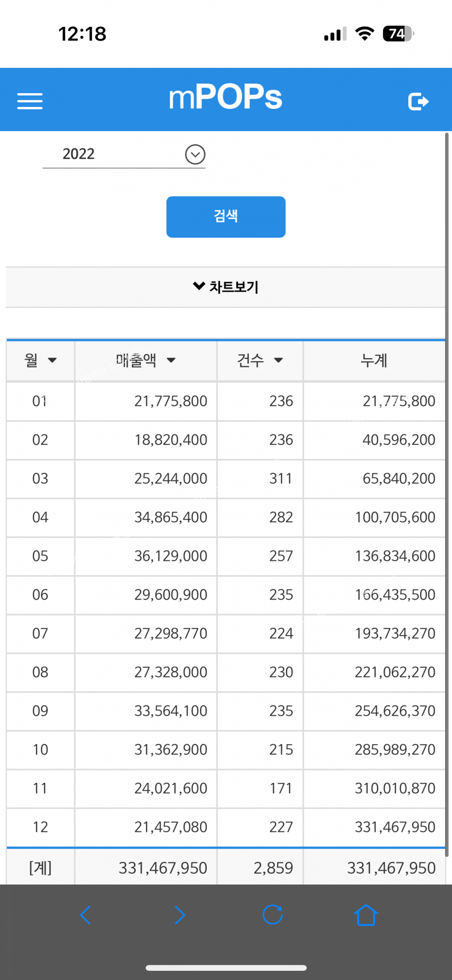Screen dimensions: 452x980
Task: Go forward with browser forward arrow
Action: [x=179, y=914]
